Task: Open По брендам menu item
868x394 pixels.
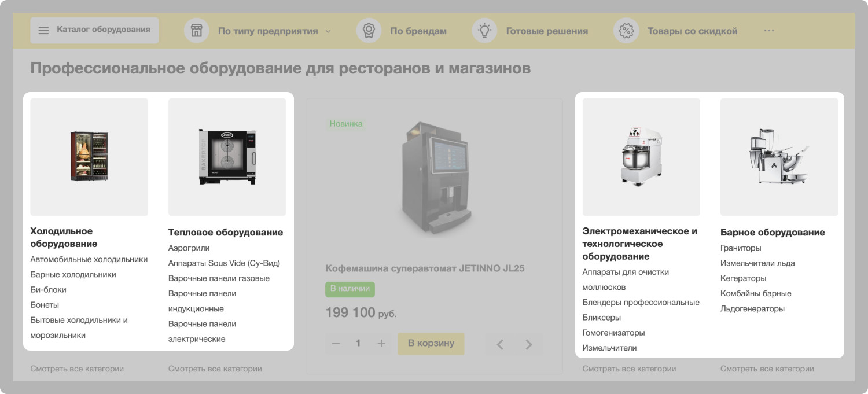Action: point(418,31)
